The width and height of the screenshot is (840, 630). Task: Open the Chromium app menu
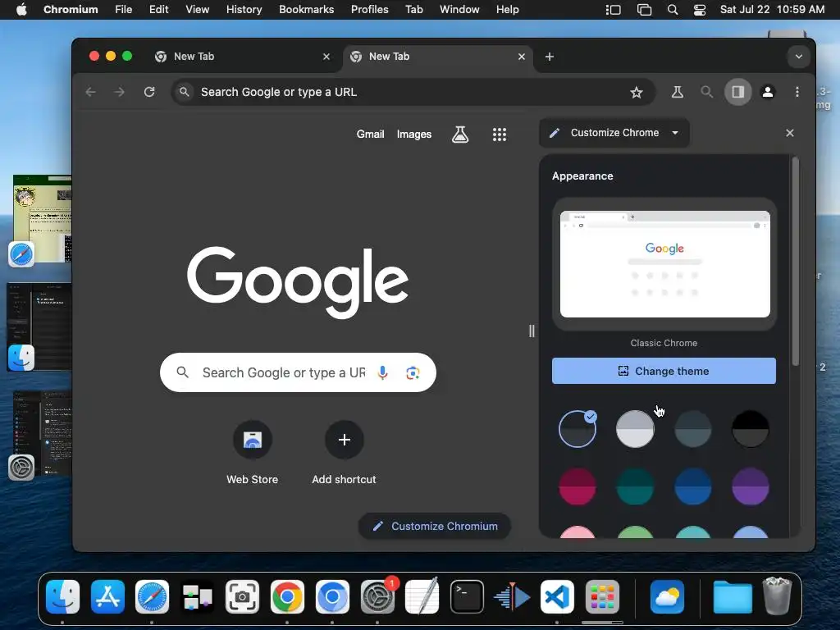(x=71, y=10)
